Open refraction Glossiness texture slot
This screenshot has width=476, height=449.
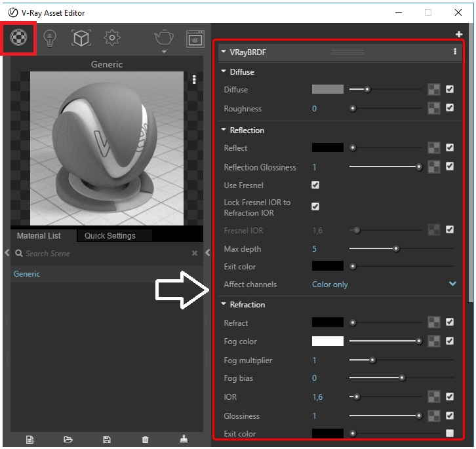pyautogui.click(x=434, y=416)
